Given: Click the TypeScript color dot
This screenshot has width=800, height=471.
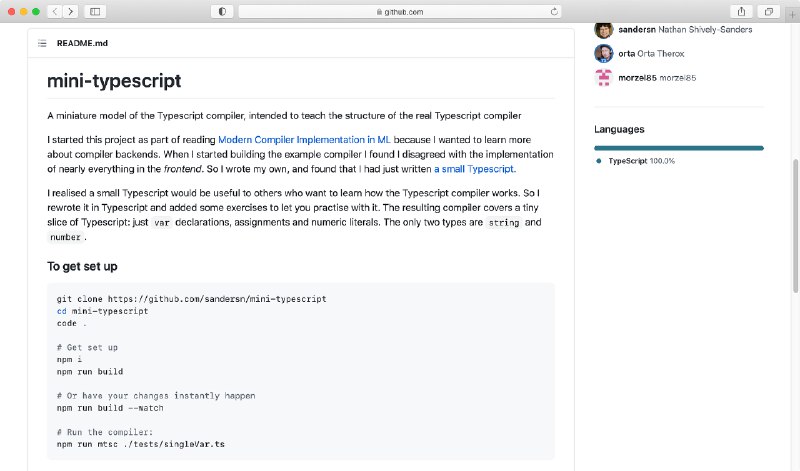Looking at the screenshot, I should pyautogui.click(x=598, y=161).
